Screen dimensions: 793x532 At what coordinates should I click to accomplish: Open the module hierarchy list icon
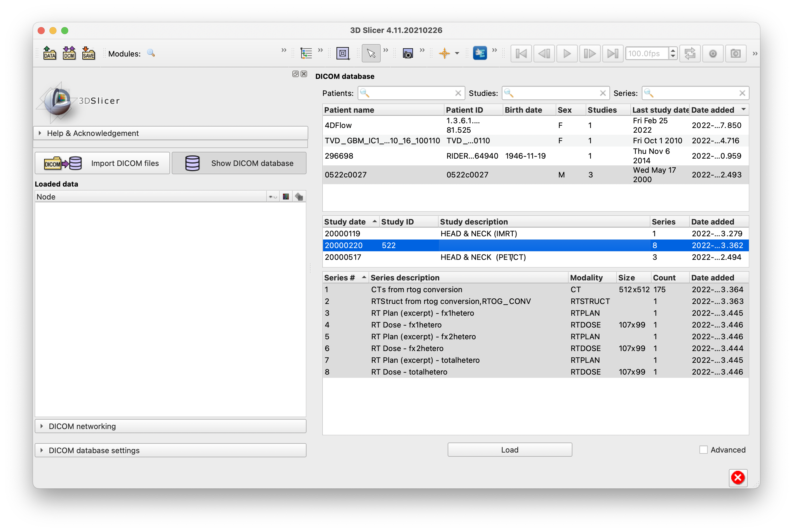click(x=306, y=53)
